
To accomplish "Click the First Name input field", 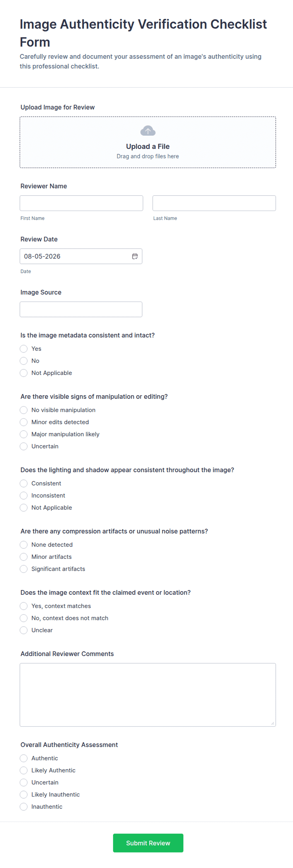I will 81,203.
